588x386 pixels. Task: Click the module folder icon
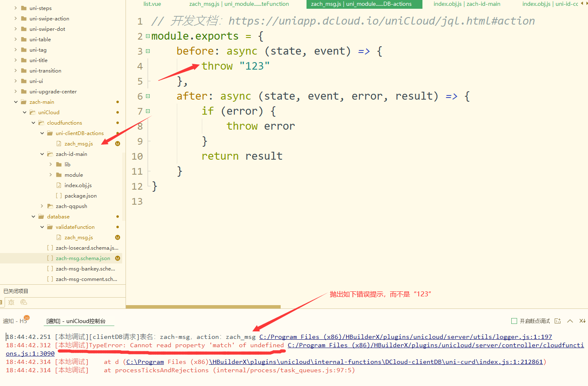coord(59,175)
